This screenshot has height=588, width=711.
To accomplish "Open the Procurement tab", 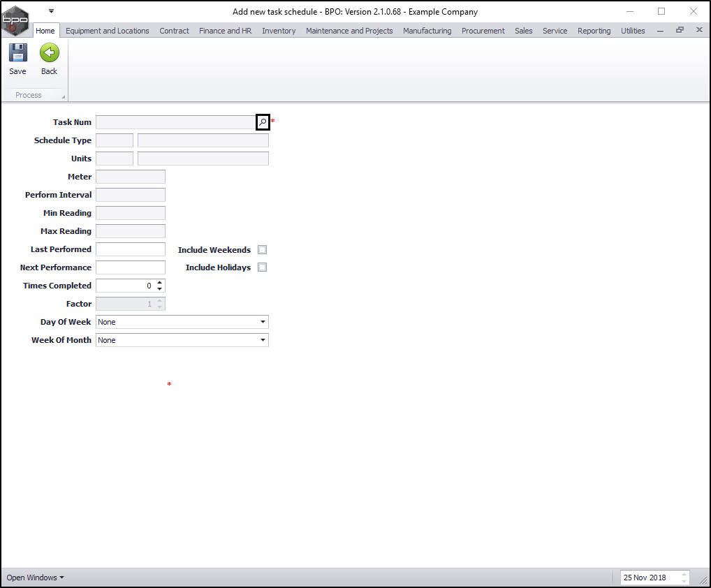I will coord(483,31).
